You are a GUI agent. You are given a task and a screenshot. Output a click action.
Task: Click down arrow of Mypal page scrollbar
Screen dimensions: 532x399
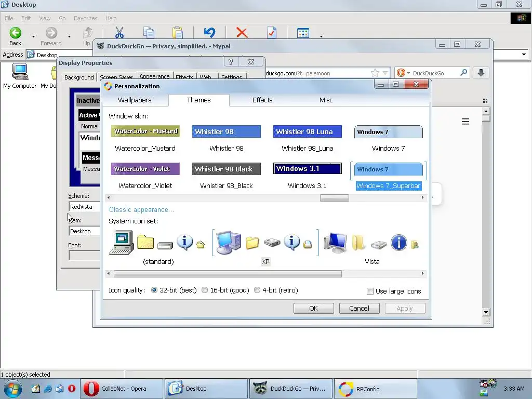tap(486, 312)
